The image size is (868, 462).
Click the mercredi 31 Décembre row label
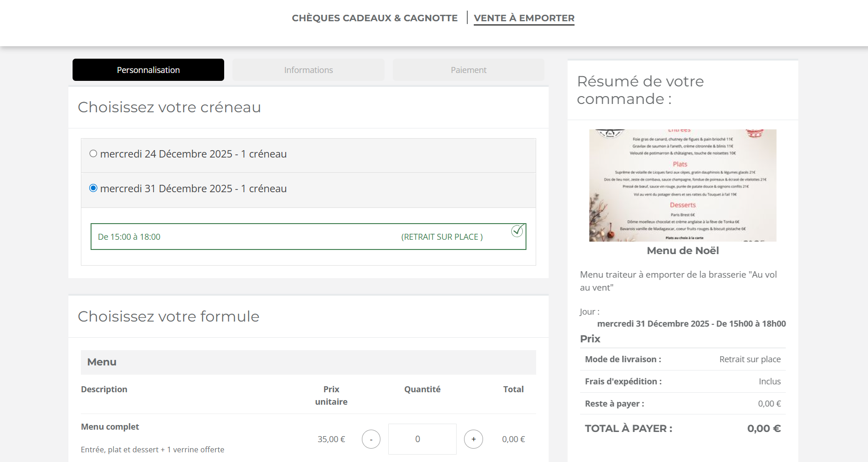193,189
